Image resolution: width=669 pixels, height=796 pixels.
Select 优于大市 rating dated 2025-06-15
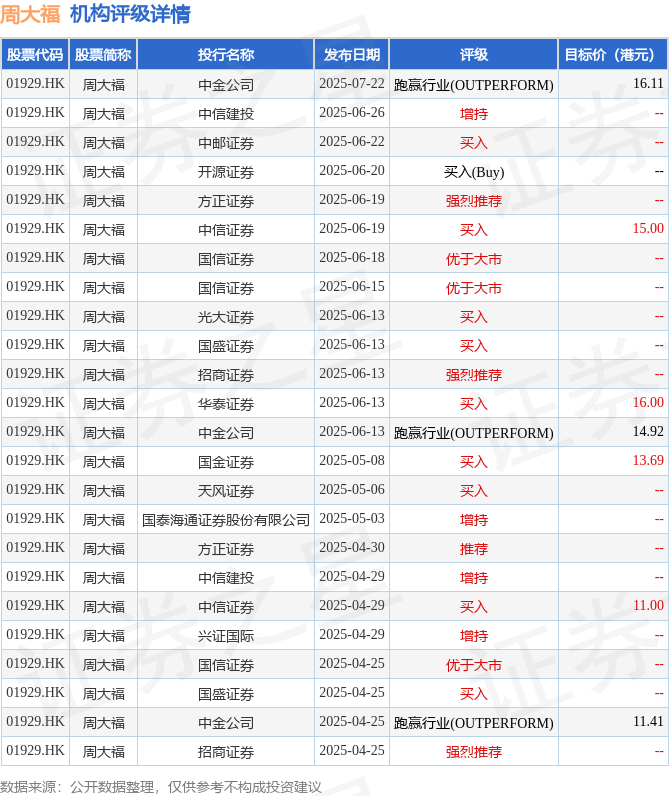tap(474, 288)
